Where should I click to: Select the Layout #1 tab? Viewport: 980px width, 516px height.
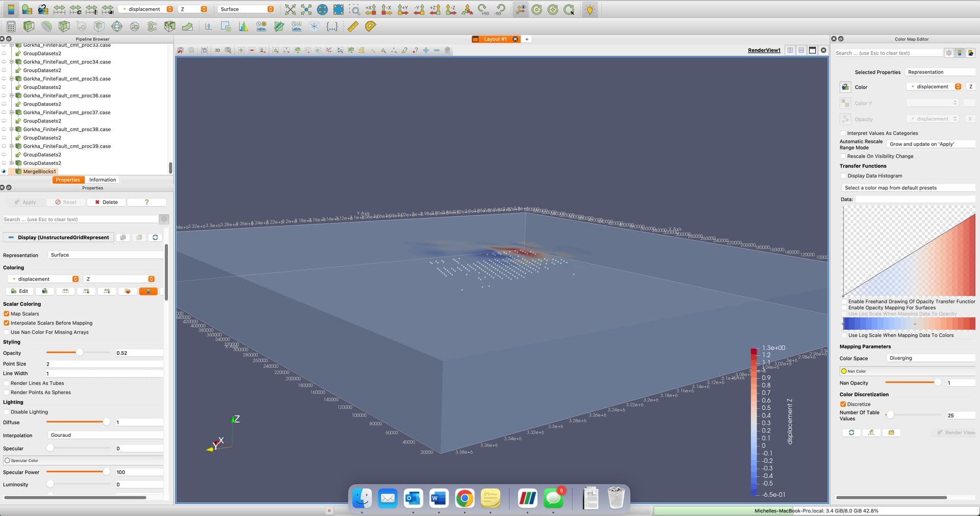point(495,39)
